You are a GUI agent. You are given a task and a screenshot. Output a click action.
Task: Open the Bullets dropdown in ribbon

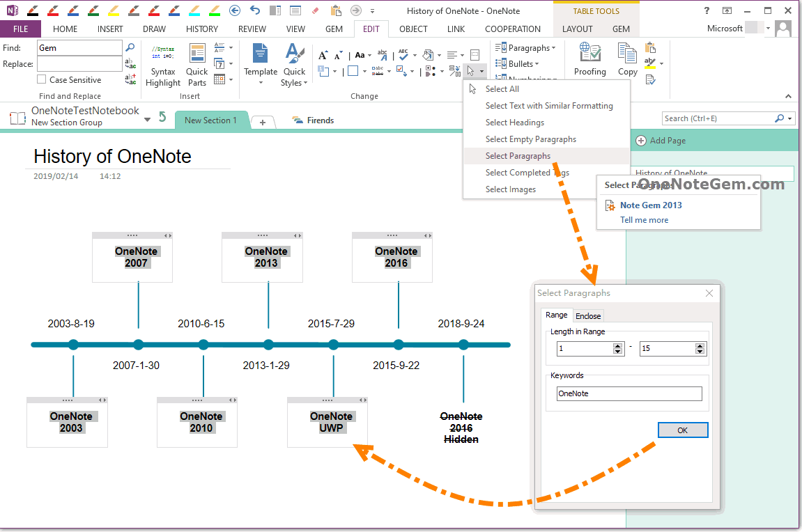[520, 64]
